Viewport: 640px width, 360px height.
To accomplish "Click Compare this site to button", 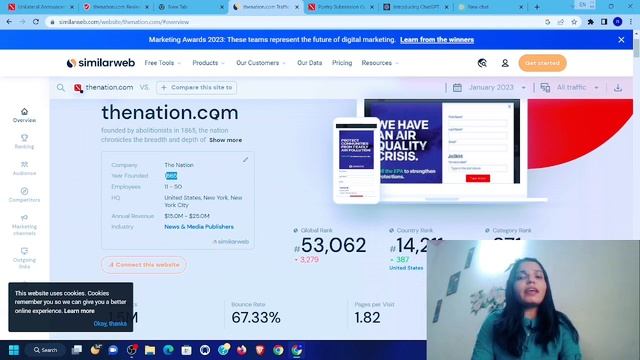I will pyautogui.click(x=197, y=87).
